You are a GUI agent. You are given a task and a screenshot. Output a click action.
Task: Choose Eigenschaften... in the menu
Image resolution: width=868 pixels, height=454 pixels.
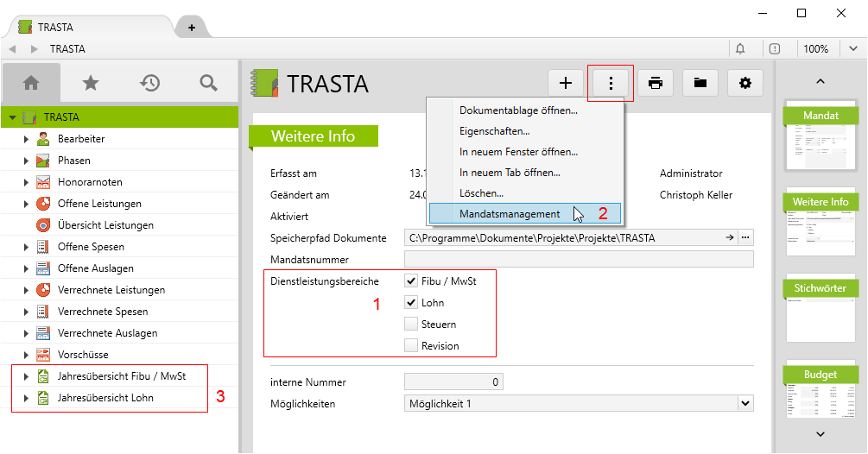pyautogui.click(x=494, y=131)
